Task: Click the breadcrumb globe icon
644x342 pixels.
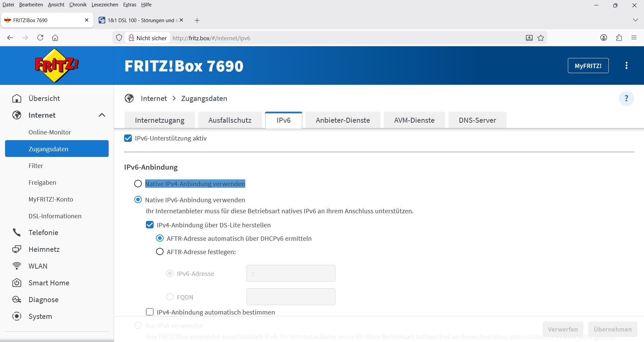Action: (129, 98)
